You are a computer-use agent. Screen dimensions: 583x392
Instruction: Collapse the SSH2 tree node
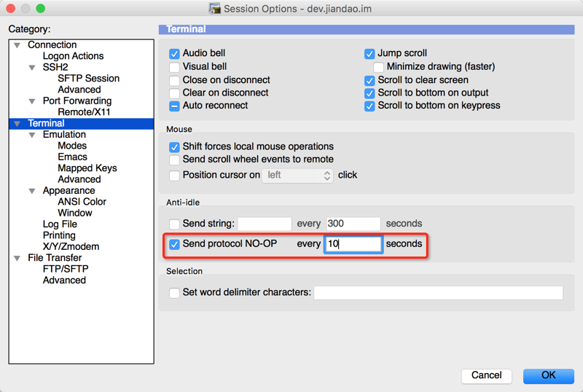[32, 68]
